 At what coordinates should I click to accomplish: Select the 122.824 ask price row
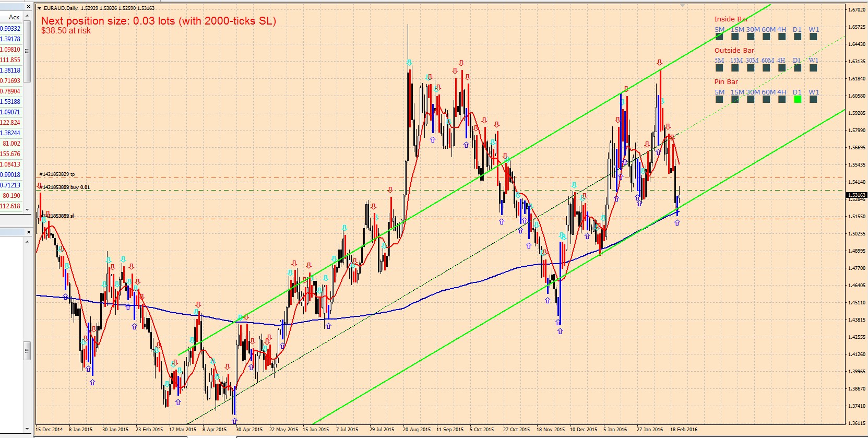click(11, 123)
